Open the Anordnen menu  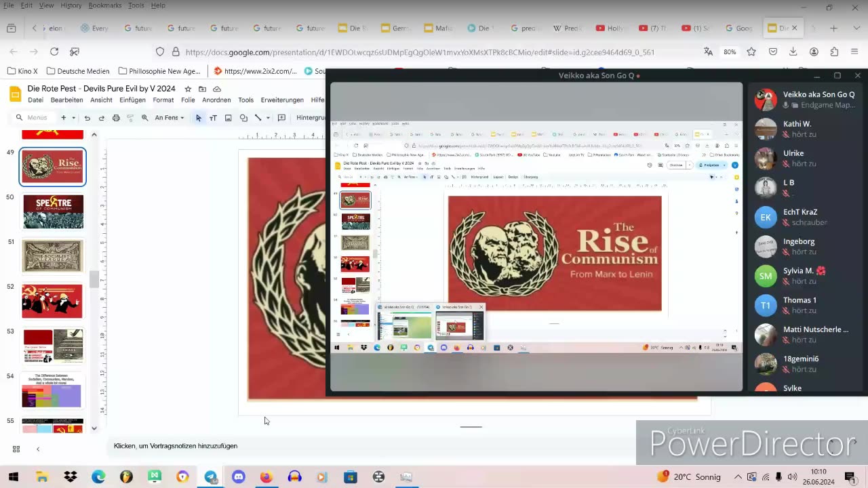click(x=216, y=100)
